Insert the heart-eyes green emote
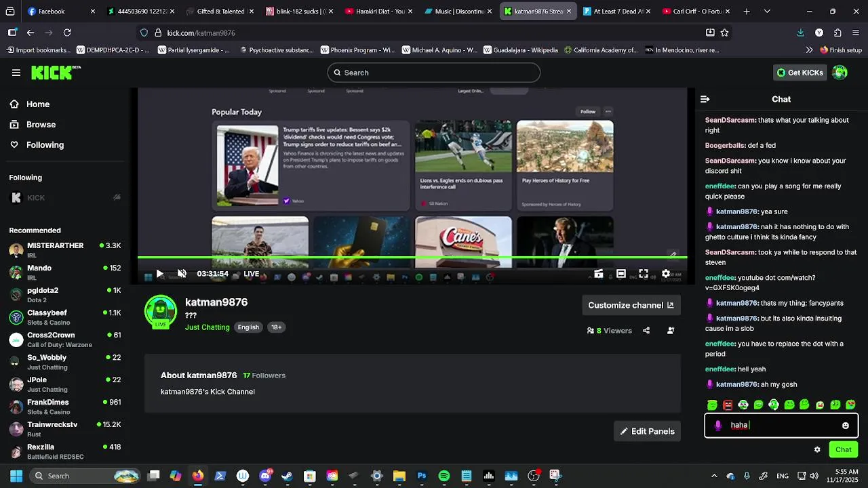 coord(850,405)
